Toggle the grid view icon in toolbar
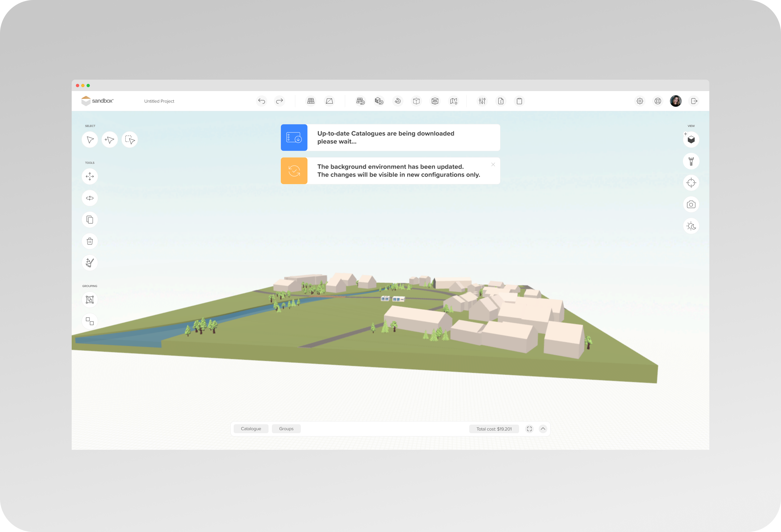The height and width of the screenshot is (532, 781). pyautogui.click(x=311, y=101)
